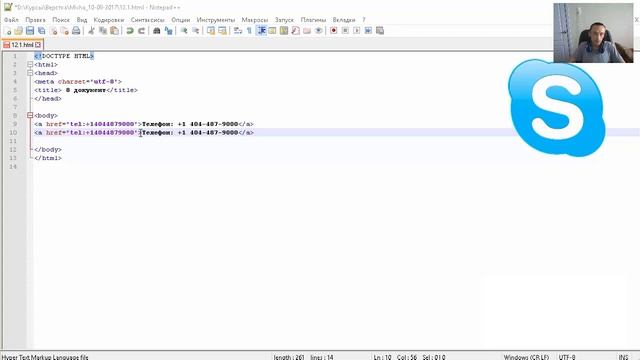Screen dimensions: 640x360
Task: Undo the last edit with the green arrow
Action: 130,31
